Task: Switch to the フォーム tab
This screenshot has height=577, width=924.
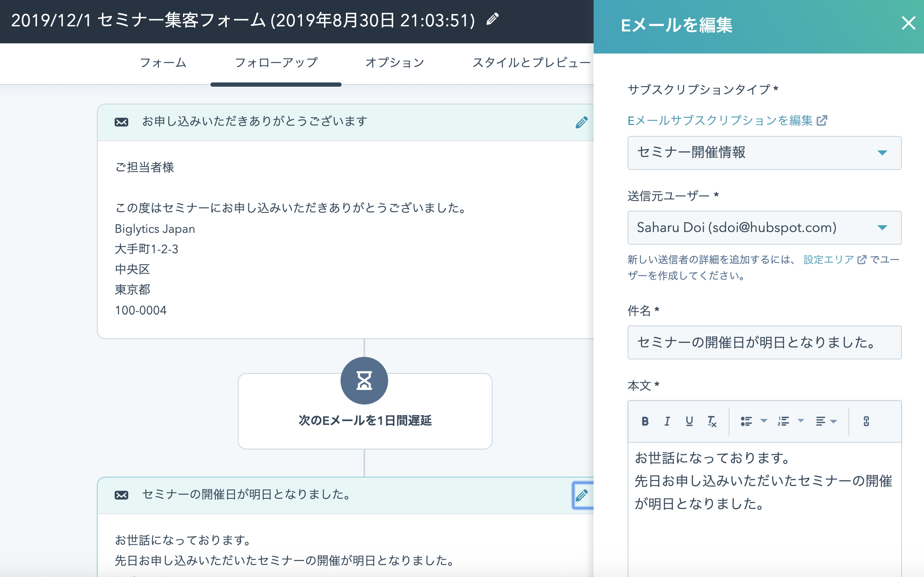Action: 163,63
